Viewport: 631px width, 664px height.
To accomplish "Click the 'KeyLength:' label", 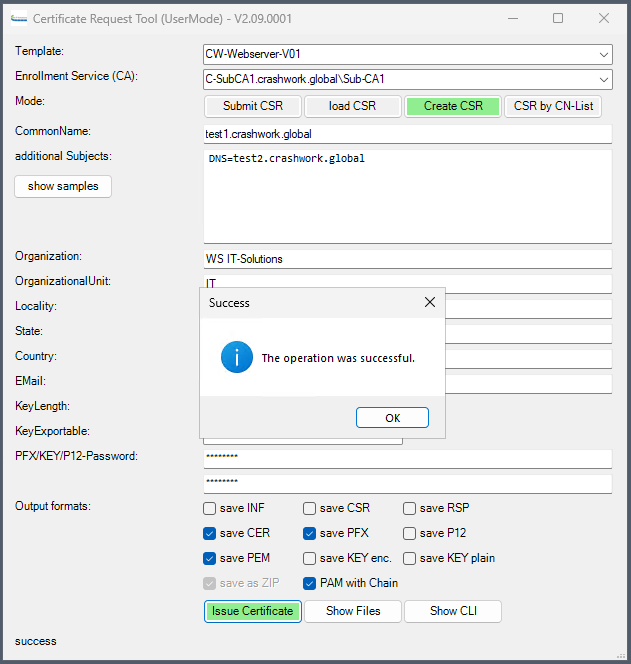I will coord(42,406).
